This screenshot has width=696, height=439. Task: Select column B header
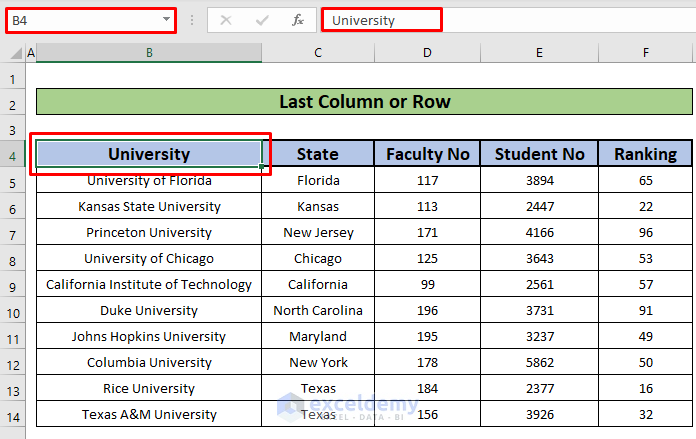point(149,53)
